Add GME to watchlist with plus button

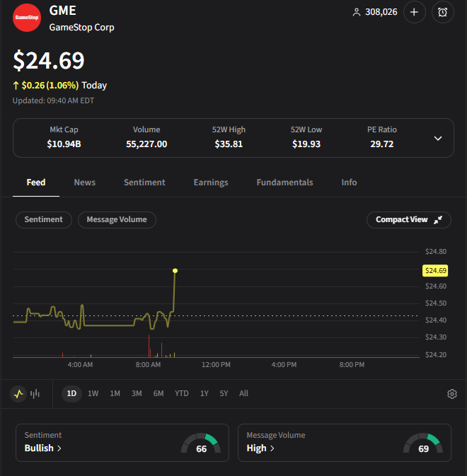pyautogui.click(x=414, y=12)
